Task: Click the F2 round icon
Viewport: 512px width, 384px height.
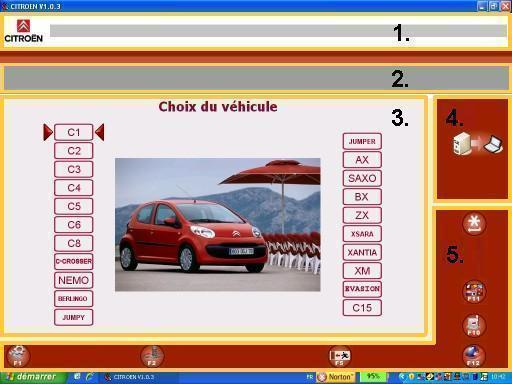Action: click(x=152, y=356)
